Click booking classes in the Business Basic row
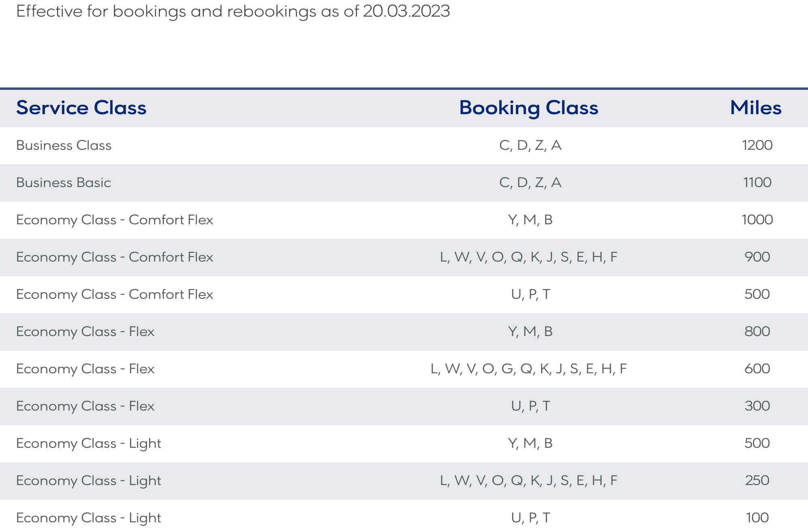Image resolution: width=808 pixels, height=532 pixels. (x=530, y=183)
